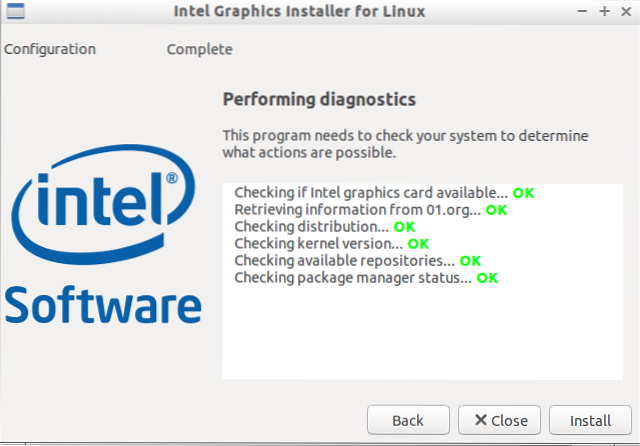This screenshot has height=446, width=640.
Task: Click the package manager status OK text
Action: [x=487, y=278]
